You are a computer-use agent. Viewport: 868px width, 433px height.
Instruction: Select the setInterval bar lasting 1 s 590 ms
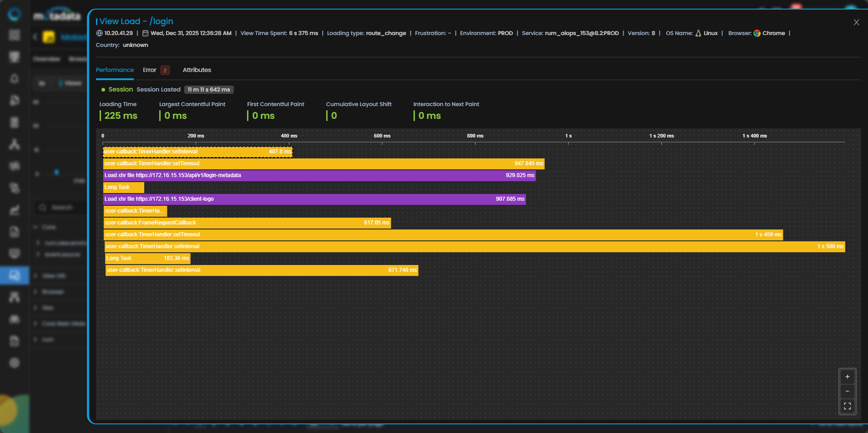coord(474,246)
